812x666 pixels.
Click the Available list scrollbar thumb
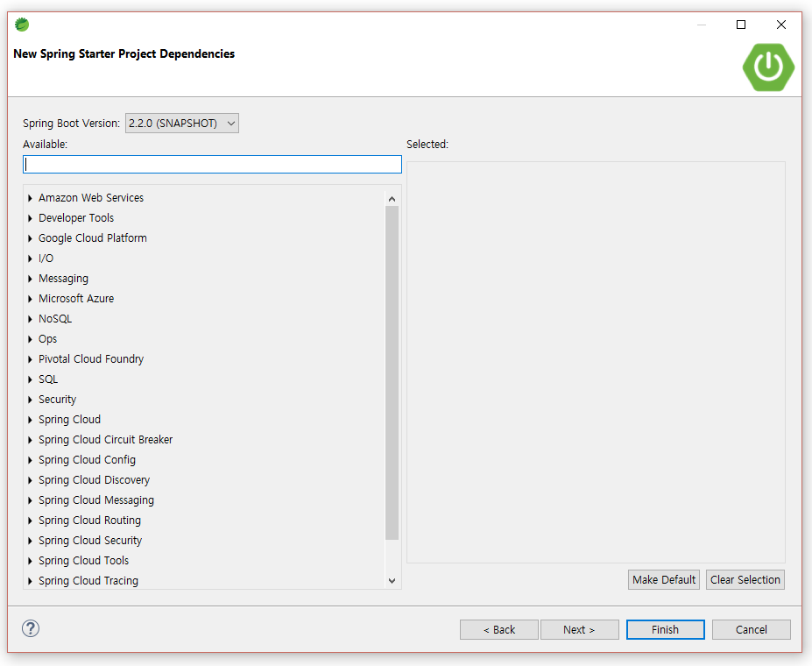click(x=392, y=373)
